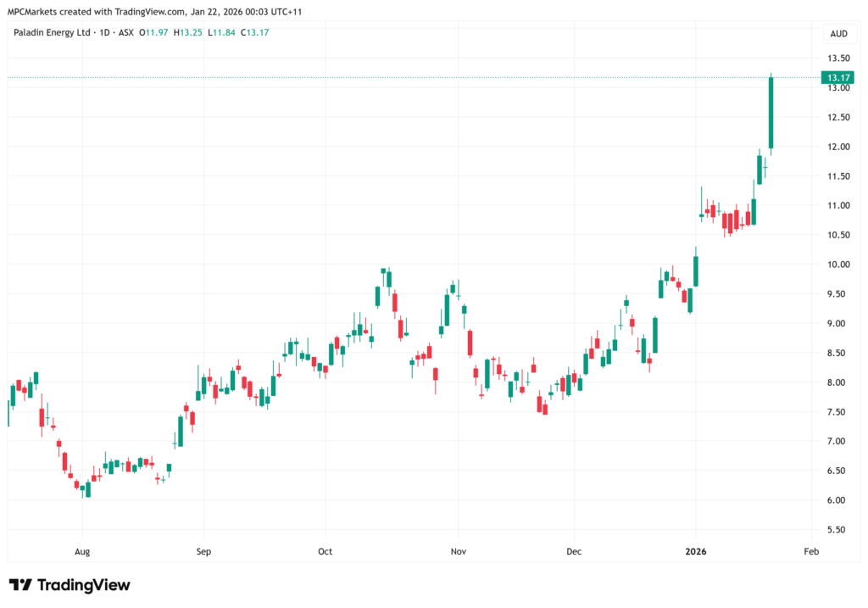Click the green 13.17 current price label
The height and width of the screenshot is (608, 868).
click(837, 77)
